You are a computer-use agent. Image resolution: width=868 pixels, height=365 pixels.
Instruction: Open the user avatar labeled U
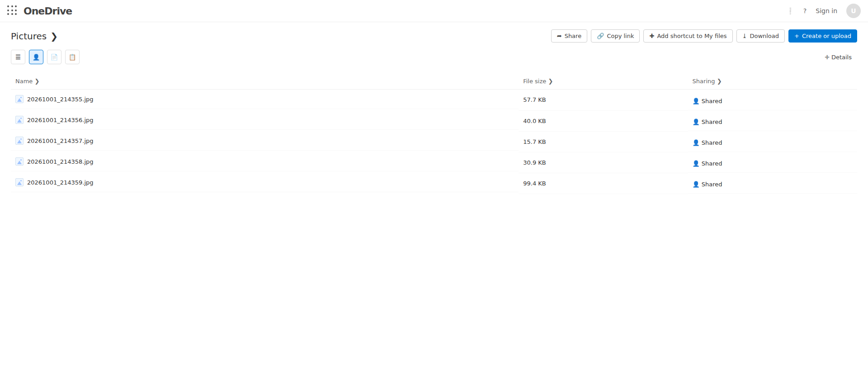(x=854, y=11)
